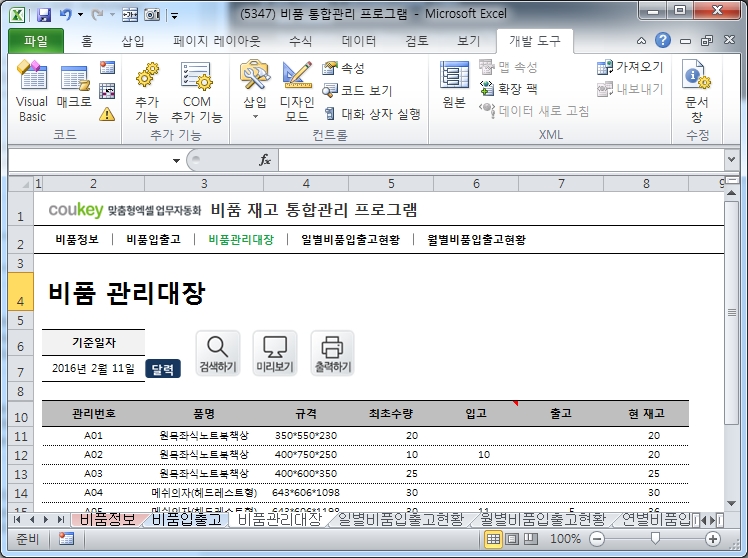
Task: Switch to the 데이터 ribbon tab
Action: tap(359, 41)
